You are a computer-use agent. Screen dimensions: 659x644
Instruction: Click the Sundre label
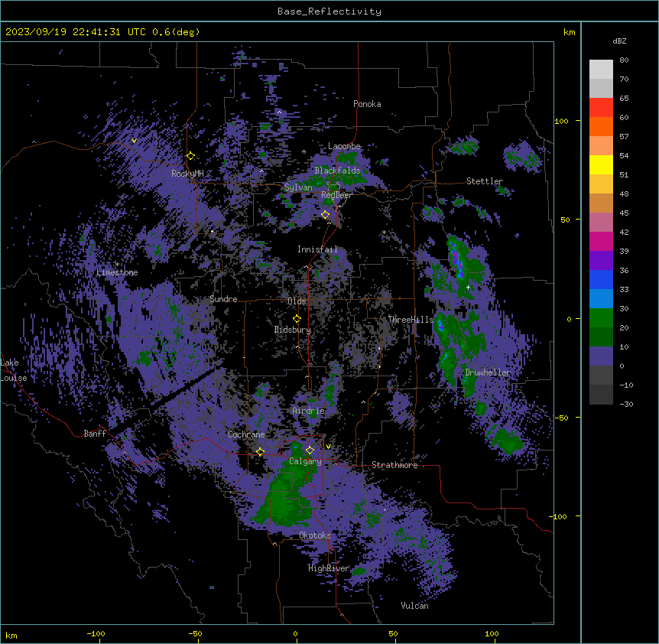[x=223, y=299]
